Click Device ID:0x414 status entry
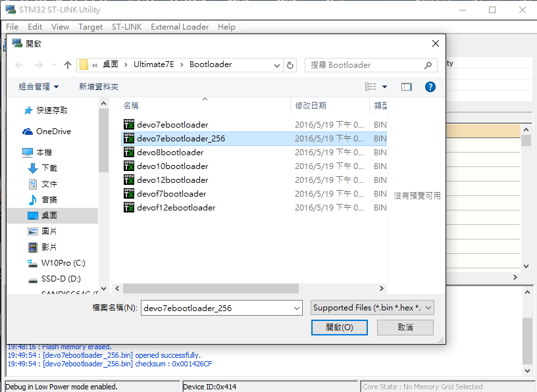This screenshot has width=537, height=392. pos(209,387)
